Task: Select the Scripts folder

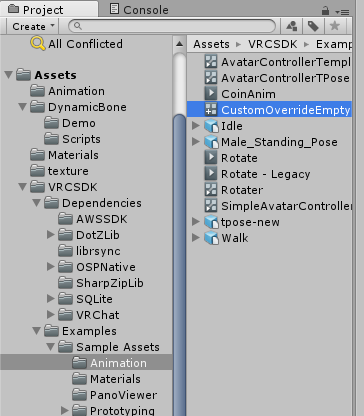Action: point(72,139)
